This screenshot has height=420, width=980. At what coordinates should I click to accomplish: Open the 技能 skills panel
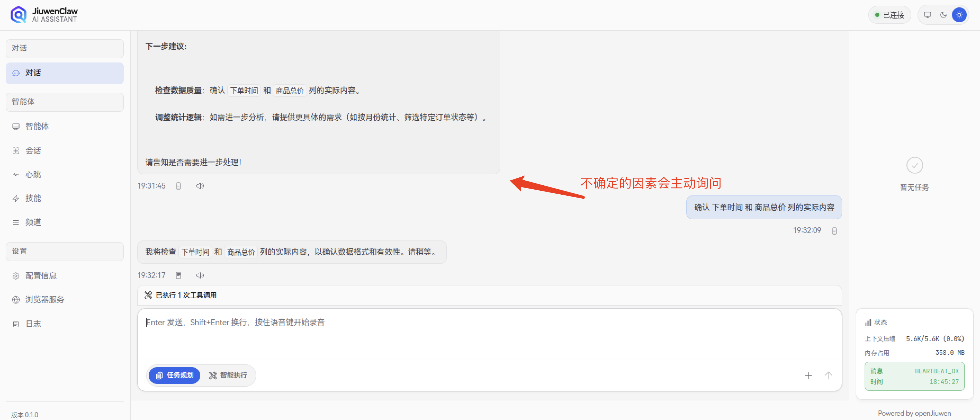point(33,198)
